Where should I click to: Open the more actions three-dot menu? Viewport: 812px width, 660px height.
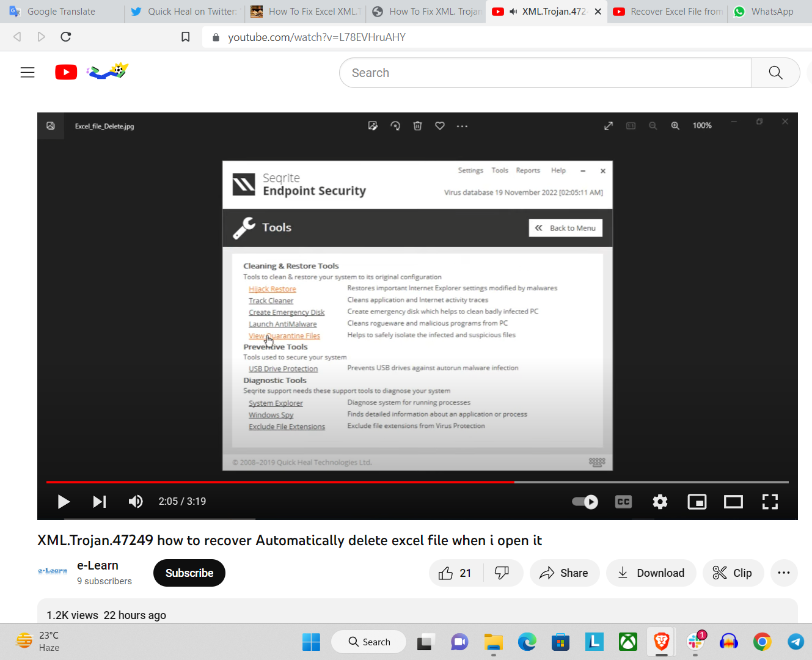[784, 573]
